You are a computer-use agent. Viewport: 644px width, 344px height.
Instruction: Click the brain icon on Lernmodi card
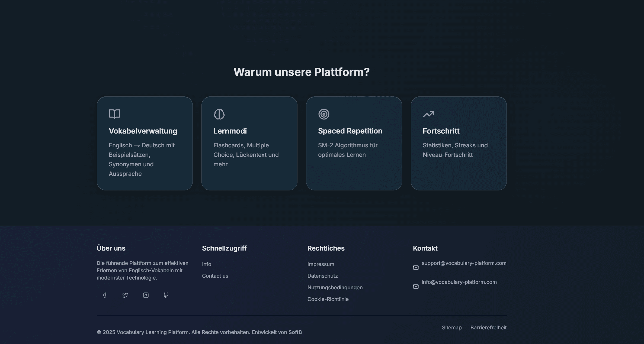click(x=219, y=114)
